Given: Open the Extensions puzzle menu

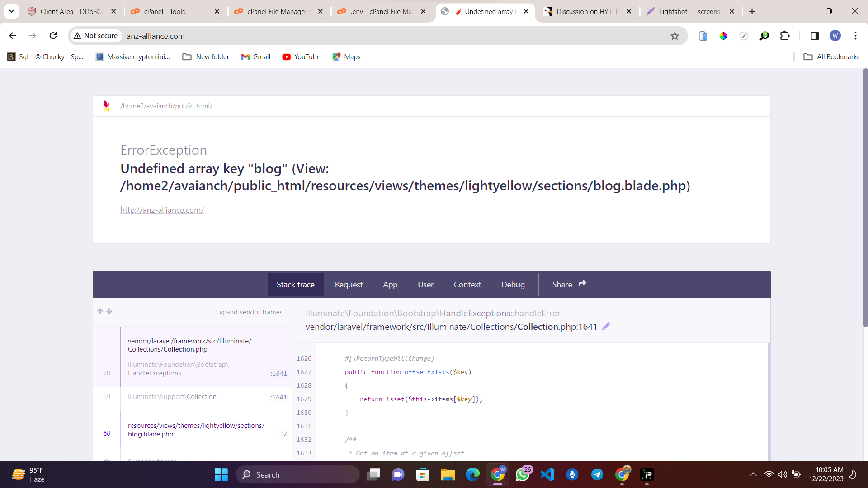Looking at the screenshot, I should (x=785, y=36).
